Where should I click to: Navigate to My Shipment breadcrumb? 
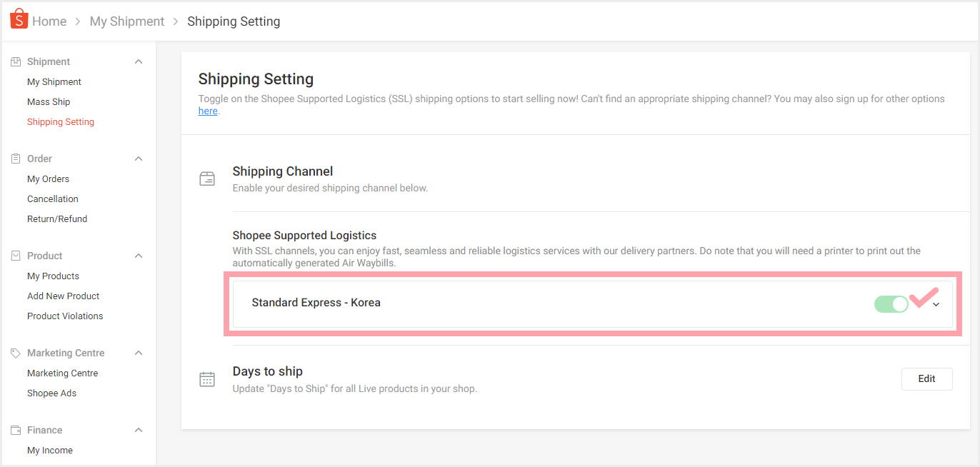pyautogui.click(x=127, y=21)
